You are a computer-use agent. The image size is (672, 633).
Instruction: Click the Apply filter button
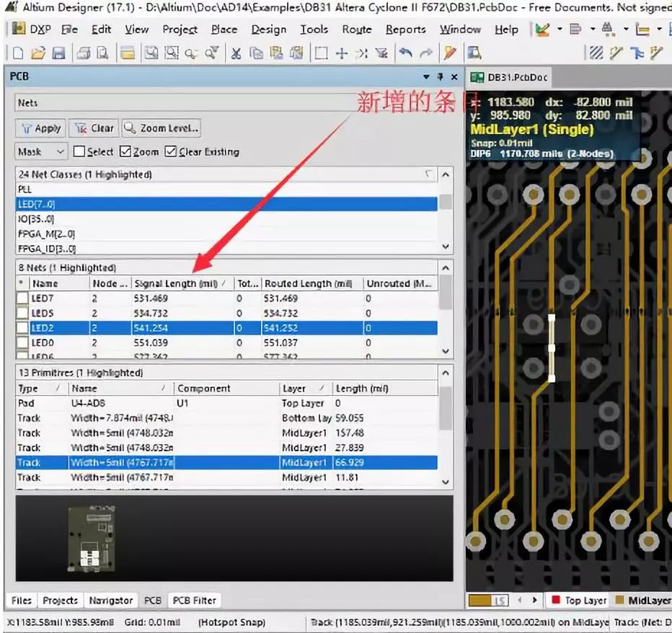click(40, 128)
